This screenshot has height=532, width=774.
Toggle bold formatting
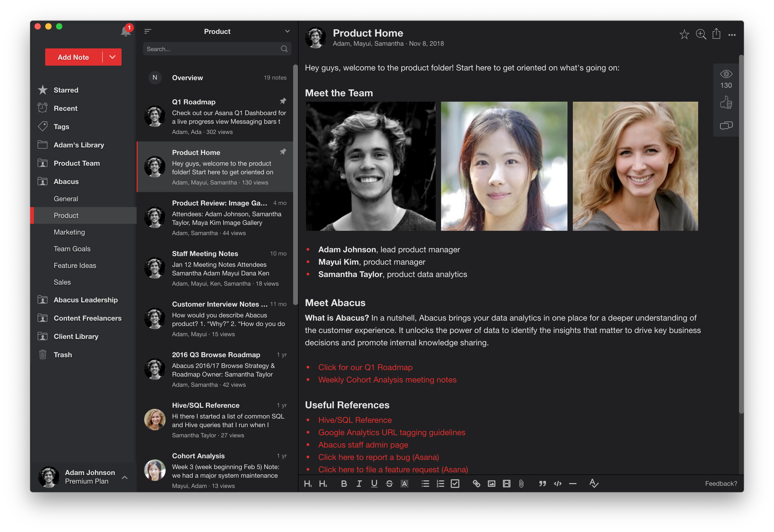[x=344, y=484]
